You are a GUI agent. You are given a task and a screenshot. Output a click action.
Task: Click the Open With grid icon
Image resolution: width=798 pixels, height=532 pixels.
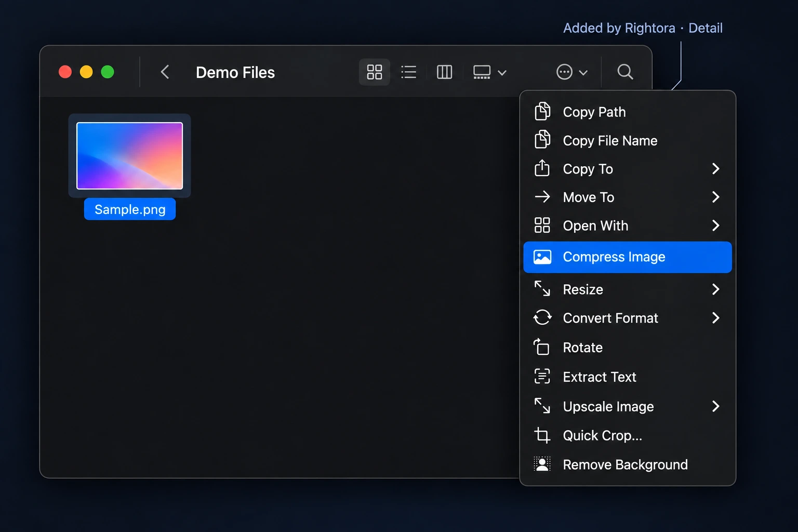click(542, 225)
